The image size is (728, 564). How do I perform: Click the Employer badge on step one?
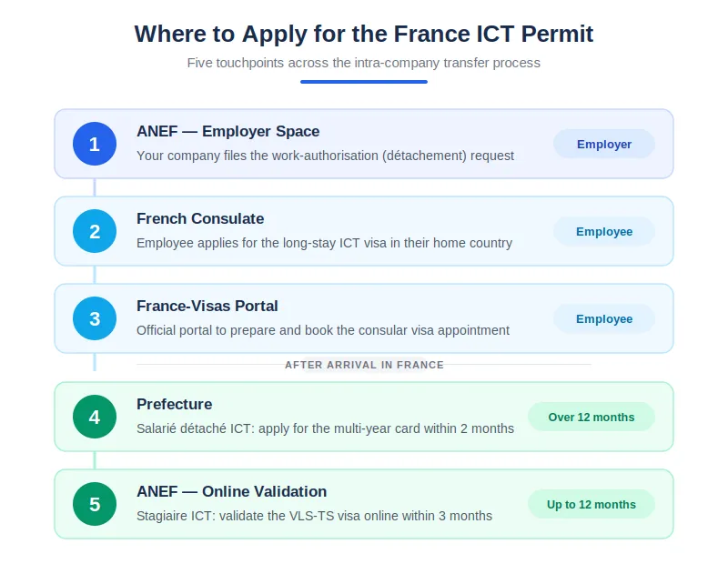click(x=604, y=144)
